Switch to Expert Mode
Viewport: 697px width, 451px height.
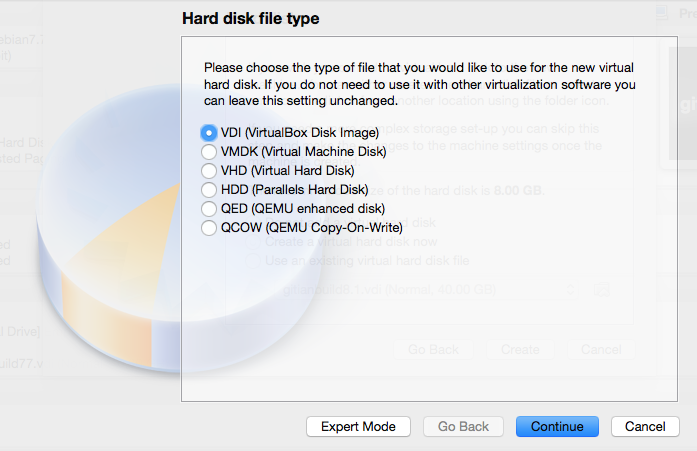coord(358,427)
